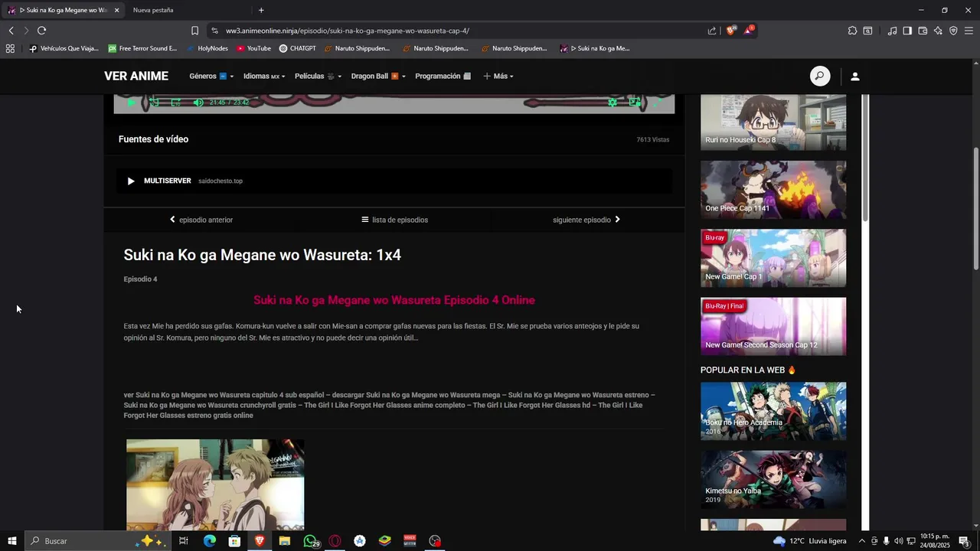Open the browser hamburger menu
This screenshot has width=980, height=551.
coord(969,31)
